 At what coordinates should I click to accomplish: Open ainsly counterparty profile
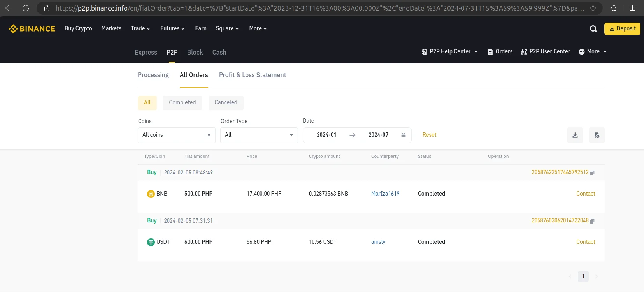tap(378, 242)
